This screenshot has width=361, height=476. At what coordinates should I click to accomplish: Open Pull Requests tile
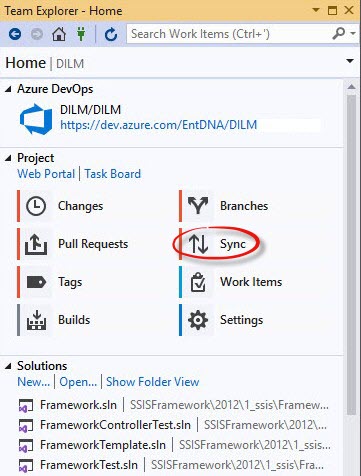[73, 244]
